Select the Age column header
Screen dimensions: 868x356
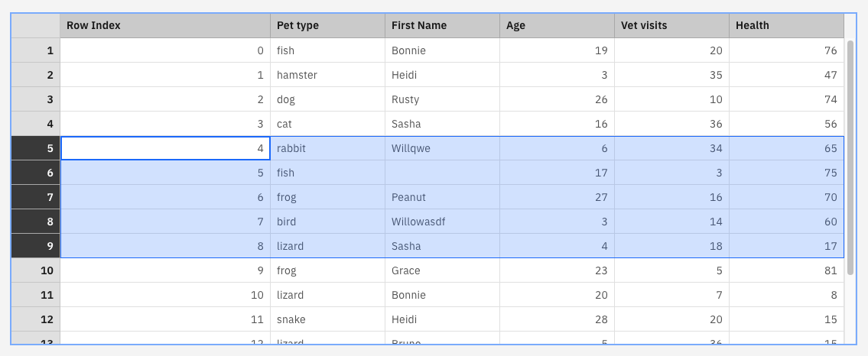[557, 25]
